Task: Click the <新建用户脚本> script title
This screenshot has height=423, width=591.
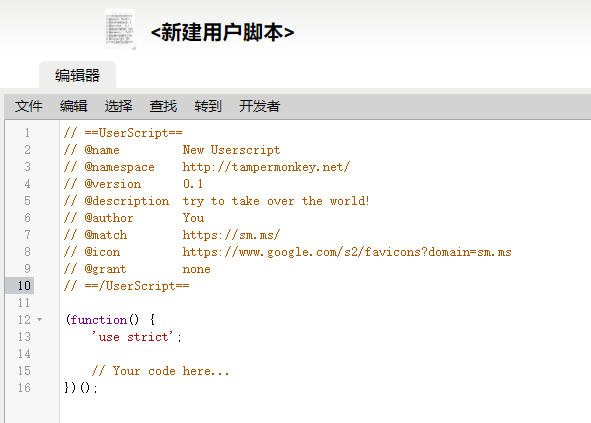Action: (222, 32)
